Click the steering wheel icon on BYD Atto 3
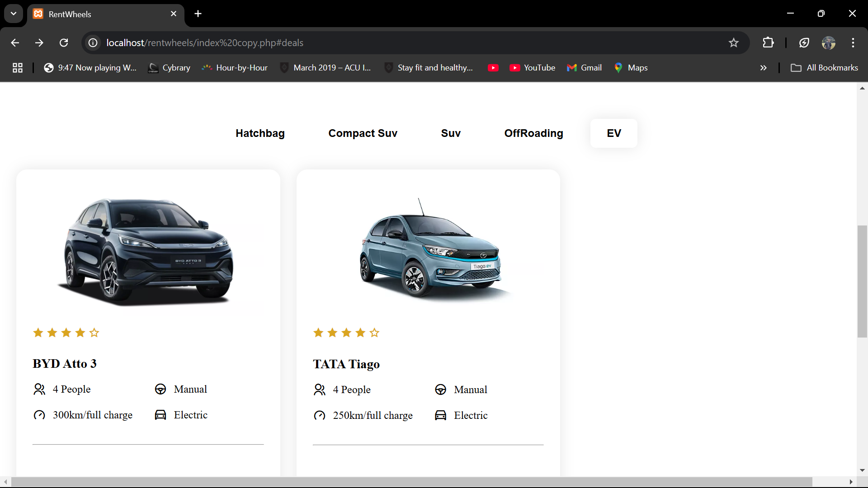This screenshot has height=488, width=868. (160, 389)
